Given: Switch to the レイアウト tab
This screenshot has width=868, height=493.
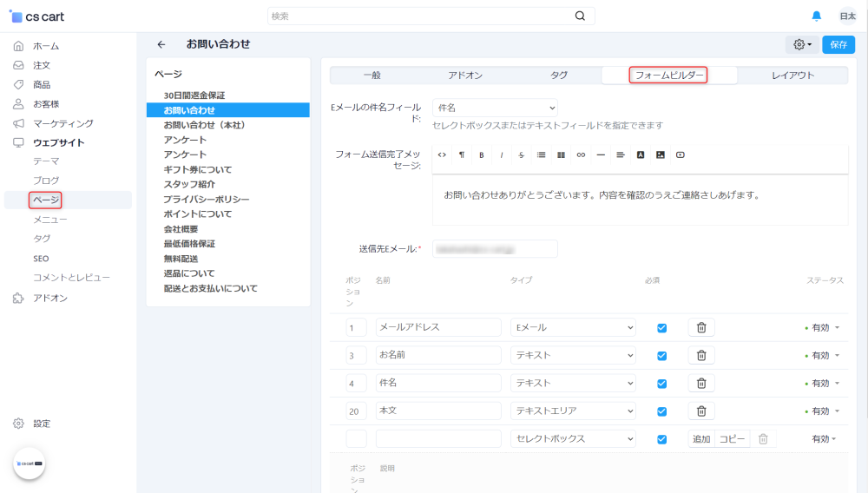Looking at the screenshot, I should click(792, 76).
